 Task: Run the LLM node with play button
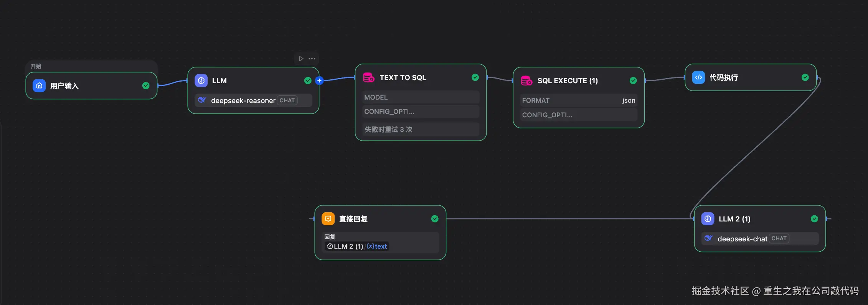(x=301, y=59)
